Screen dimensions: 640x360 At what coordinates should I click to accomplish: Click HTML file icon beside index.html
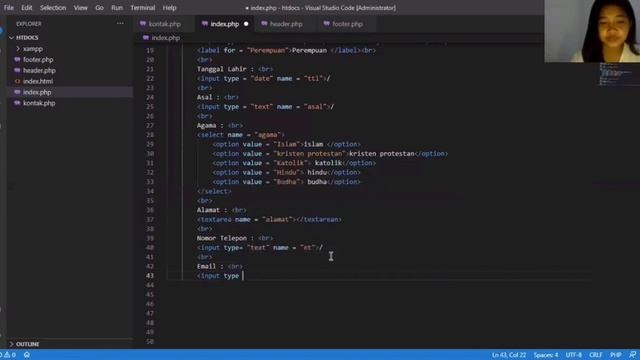point(17,81)
